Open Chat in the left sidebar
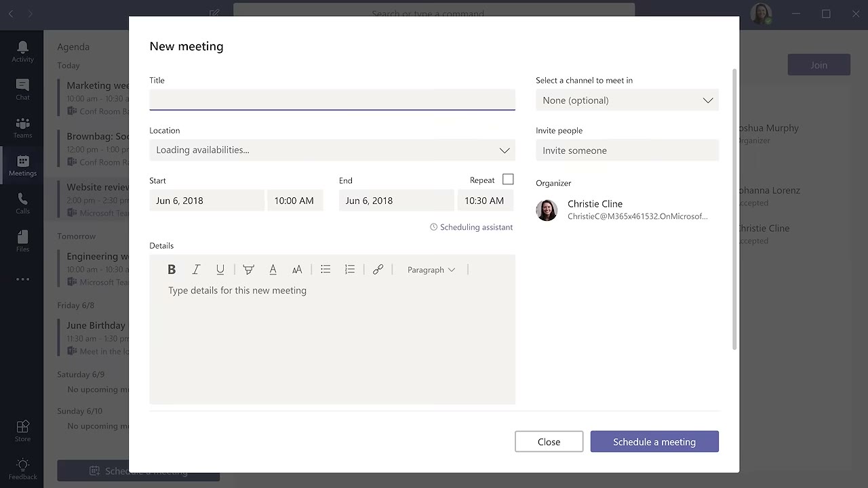The image size is (868, 488). [x=22, y=89]
